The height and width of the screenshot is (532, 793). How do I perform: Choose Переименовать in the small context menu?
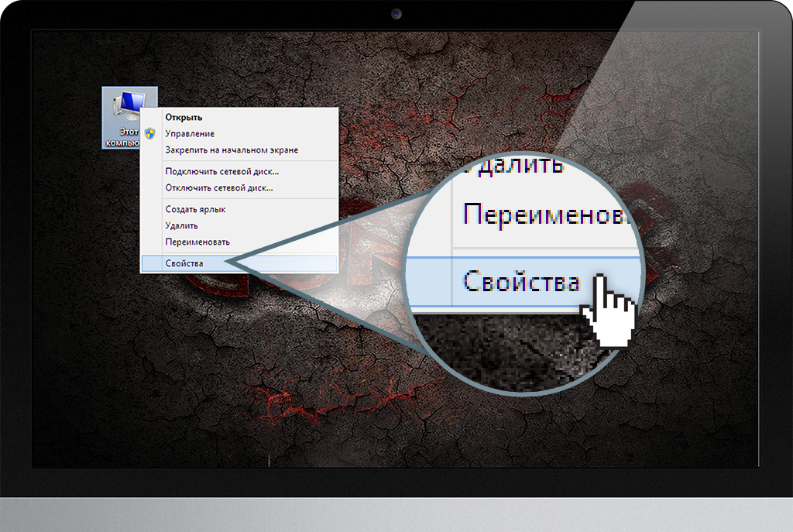pos(197,242)
